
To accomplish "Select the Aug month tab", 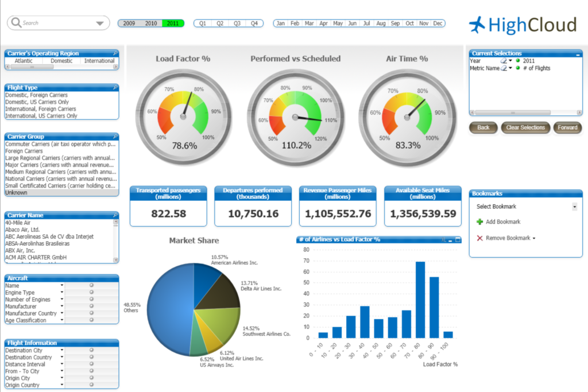I will [x=381, y=23].
